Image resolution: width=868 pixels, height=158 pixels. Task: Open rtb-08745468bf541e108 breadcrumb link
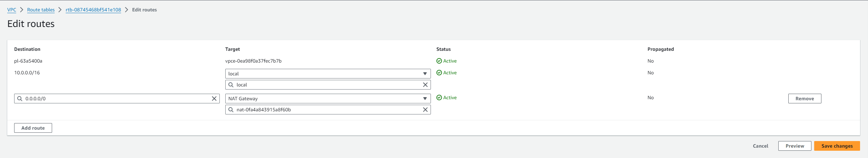point(93,10)
